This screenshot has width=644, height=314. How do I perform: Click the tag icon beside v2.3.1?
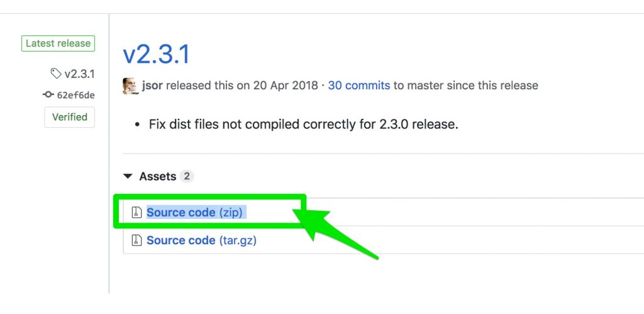click(56, 74)
